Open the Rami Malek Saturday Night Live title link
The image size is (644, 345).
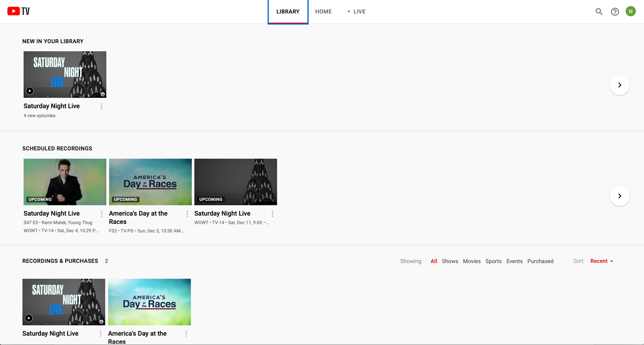coord(52,213)
